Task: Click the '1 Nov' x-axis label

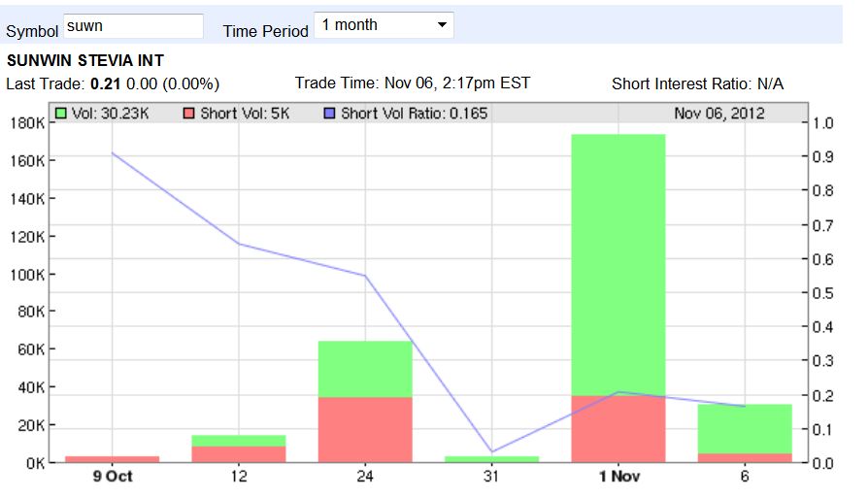Action: [x=618, y=477]
